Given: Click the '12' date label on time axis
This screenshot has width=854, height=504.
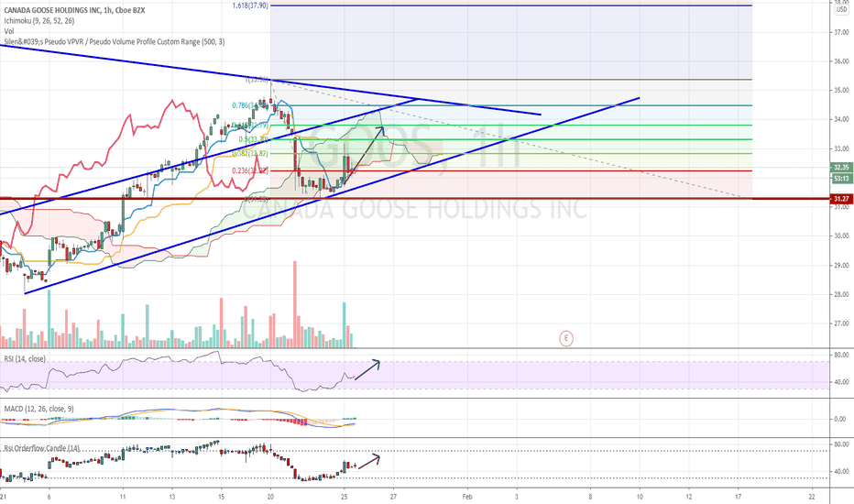Looking at the screenshot, I should [x=689, y=497].
